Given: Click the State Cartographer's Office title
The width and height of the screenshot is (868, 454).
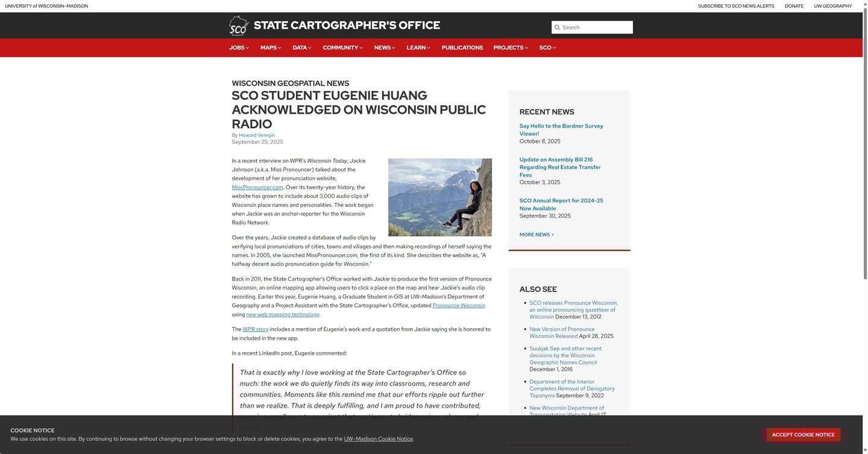Looking at the screenshot, I should (347, 25).
